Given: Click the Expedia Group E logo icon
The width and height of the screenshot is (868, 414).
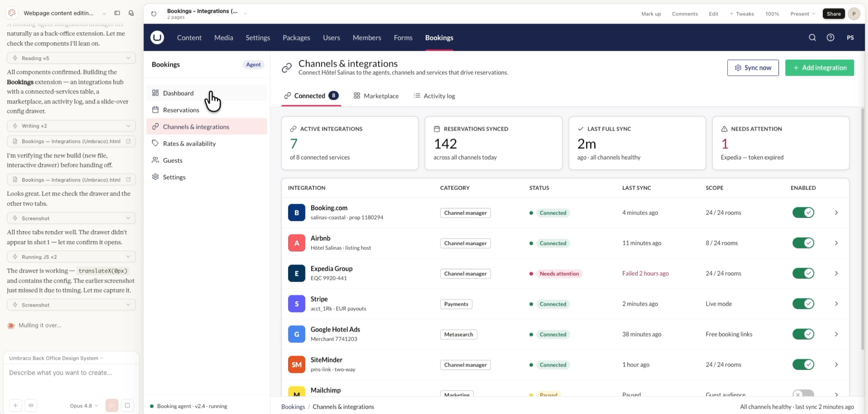Looking at the screenshot, I should tap(297, 273).
